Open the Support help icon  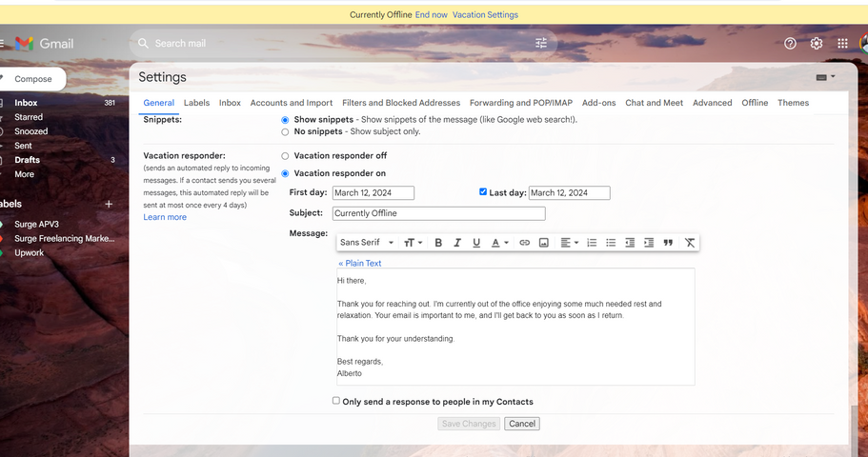click(790, 43)
